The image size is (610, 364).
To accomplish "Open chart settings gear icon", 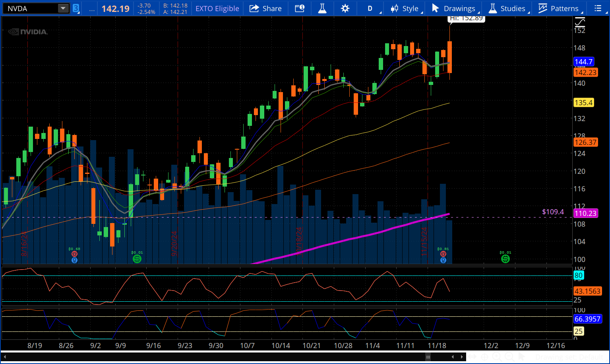I will click(x=345, y=8).
